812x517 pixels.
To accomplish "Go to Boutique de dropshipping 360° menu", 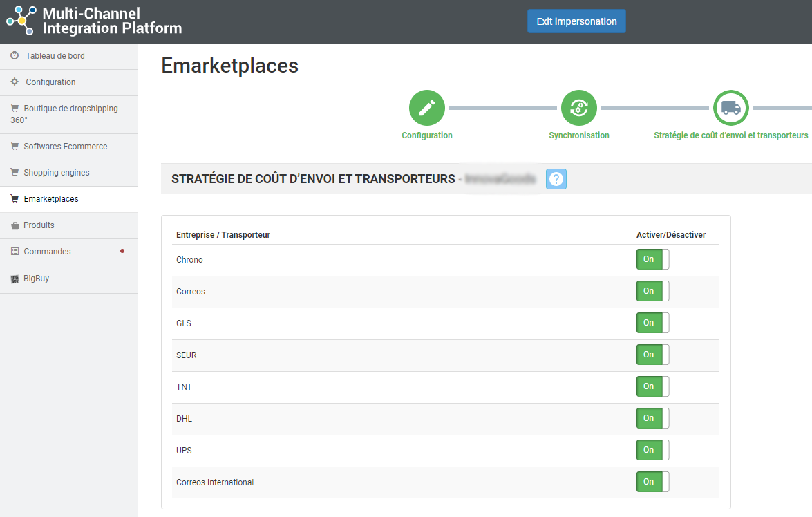I will point(70,109).
